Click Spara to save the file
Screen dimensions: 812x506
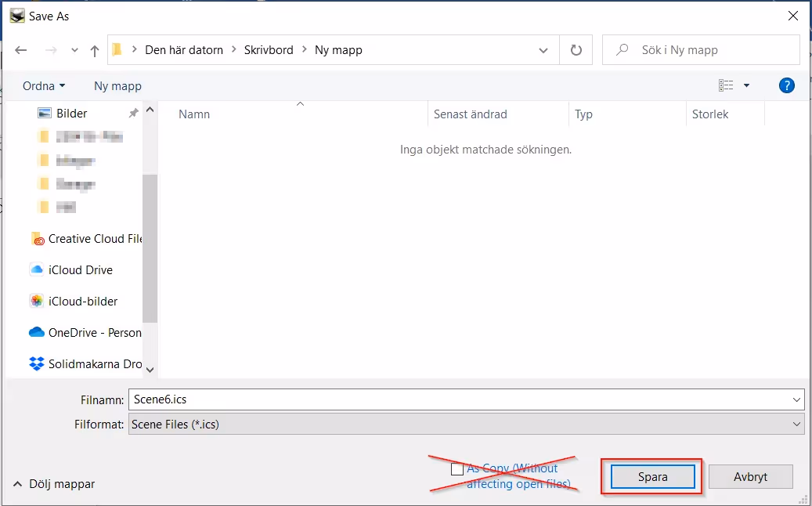tap(652, 476)
